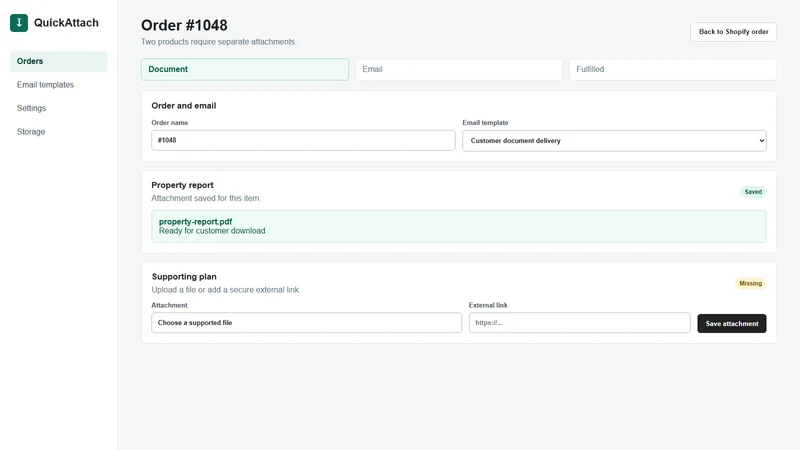Screen dimensions: 800x450
Task: Focus the Order name field
Action: click(x=303, y=140)
